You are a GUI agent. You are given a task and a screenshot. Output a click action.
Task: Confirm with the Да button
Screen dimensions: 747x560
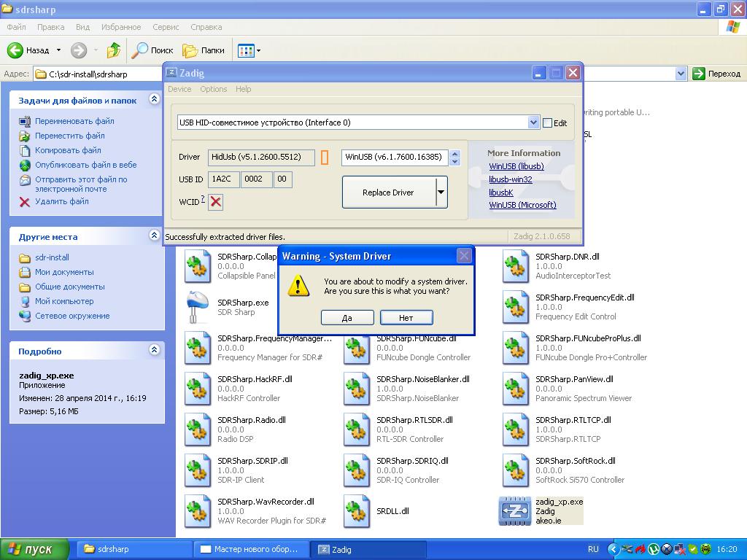347,318
